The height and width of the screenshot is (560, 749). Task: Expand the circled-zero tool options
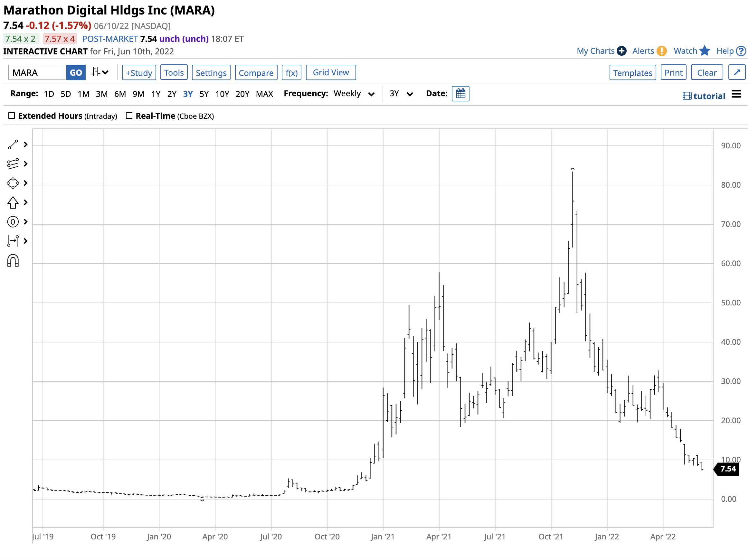(25, 222)
